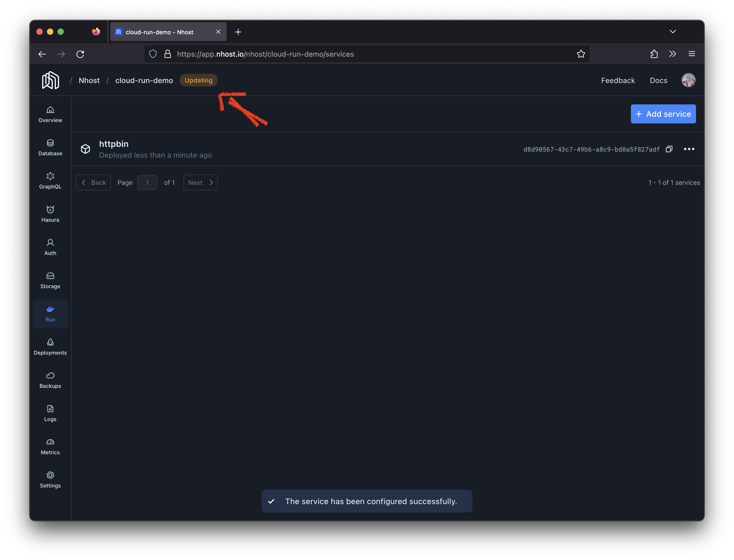View the Metrics section
This screenshot has height=560, width=734.
50,446
